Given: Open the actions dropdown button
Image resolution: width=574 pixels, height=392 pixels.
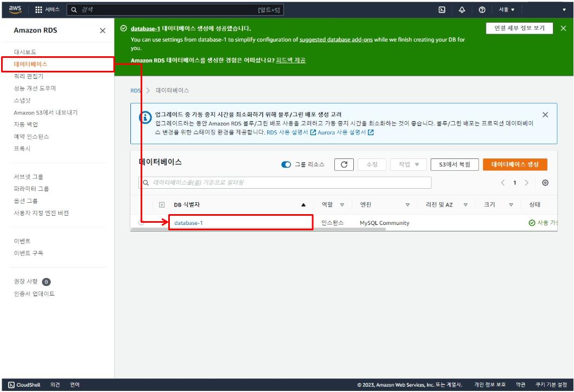Looking at the screenshot, I should coord(408,165).
